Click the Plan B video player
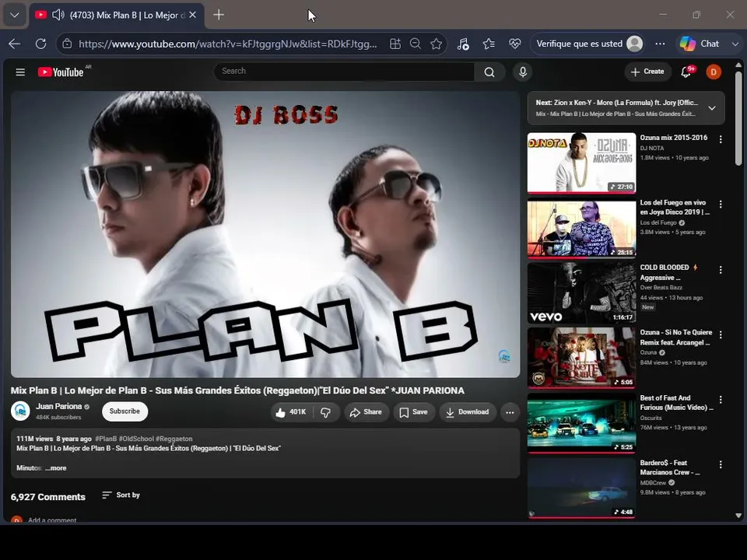The width and height of the screenshot is (747, 560). 265,234
